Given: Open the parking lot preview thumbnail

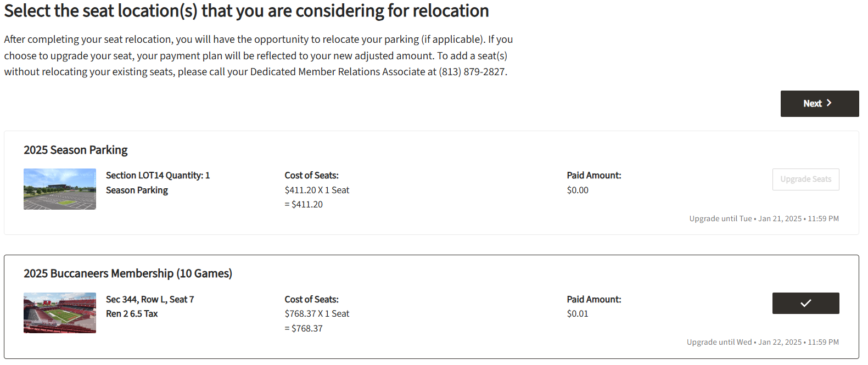Looking at the screenshot, I should (x=60, y=189).
